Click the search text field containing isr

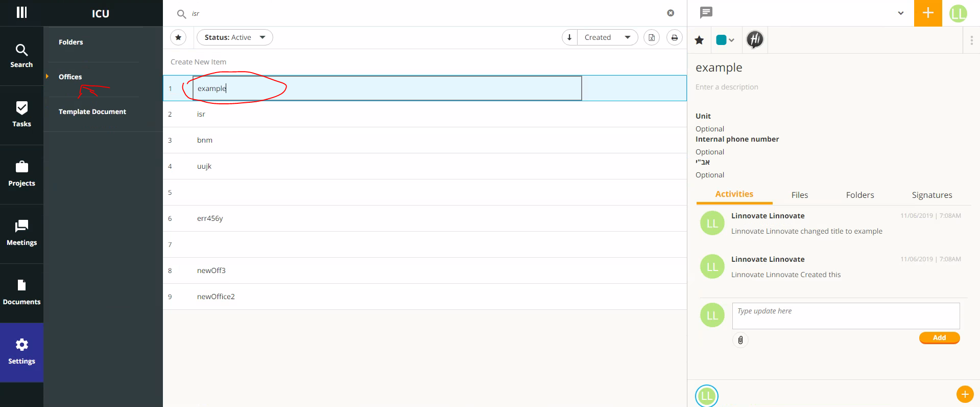[426, 14]
